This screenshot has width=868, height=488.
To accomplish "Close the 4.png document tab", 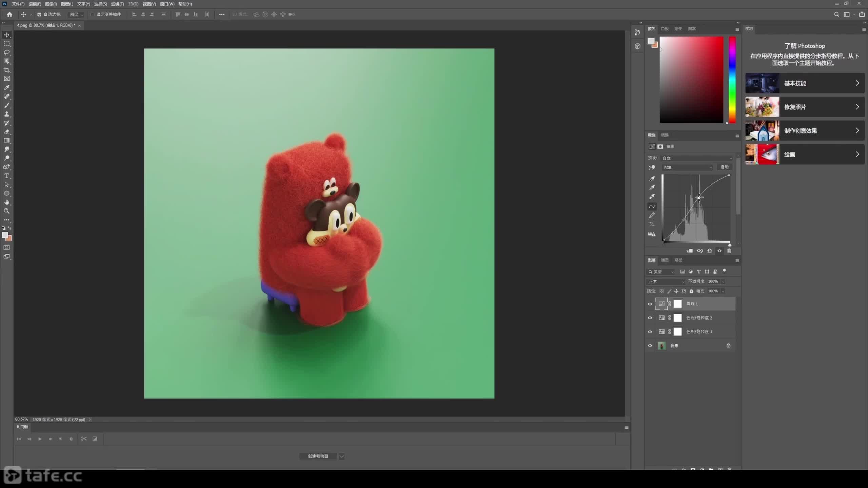I will tap(79, 25).
